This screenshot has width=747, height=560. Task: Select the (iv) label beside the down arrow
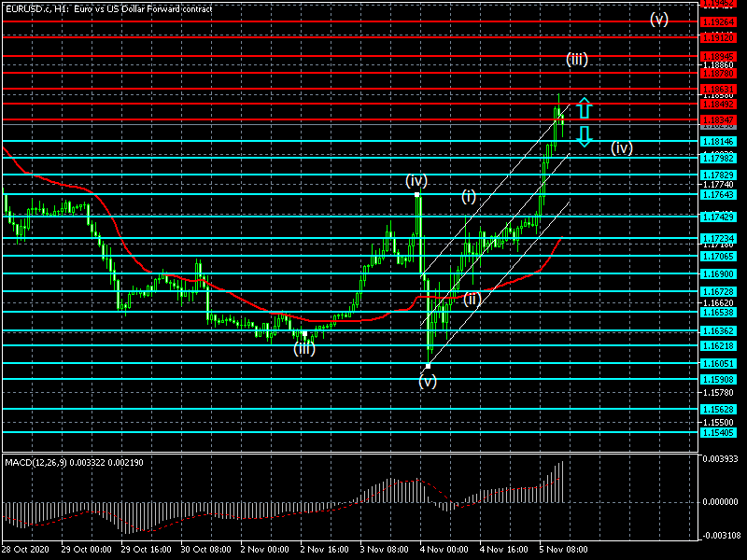pyautogui.click(x=622, y=147)
